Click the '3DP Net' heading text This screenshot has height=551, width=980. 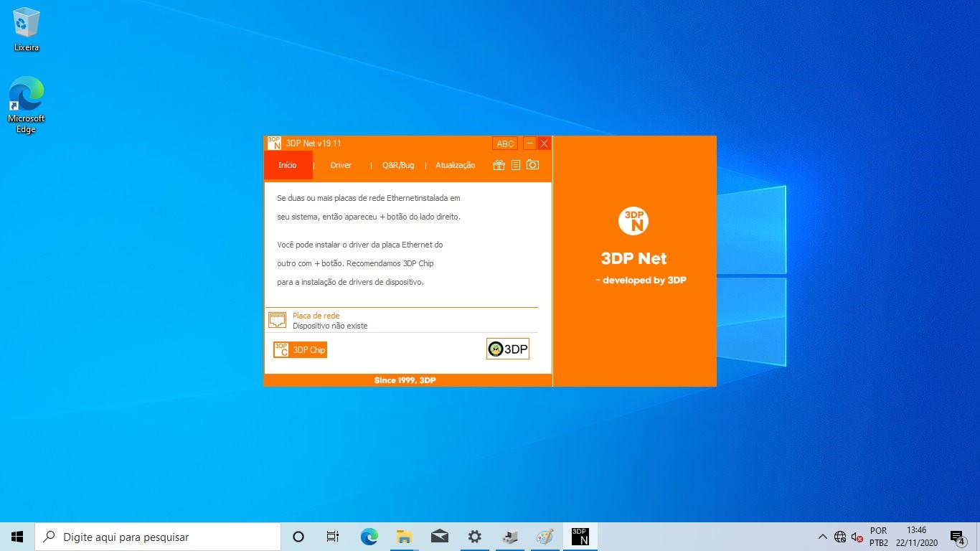tap(634, 258)
